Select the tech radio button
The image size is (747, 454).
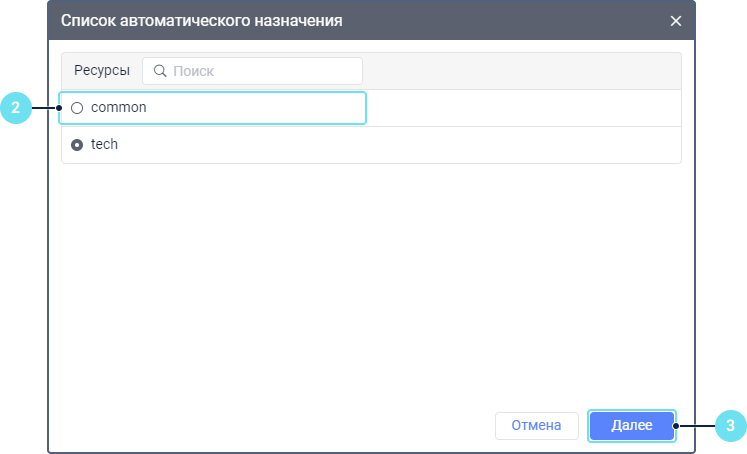point(77,145)
